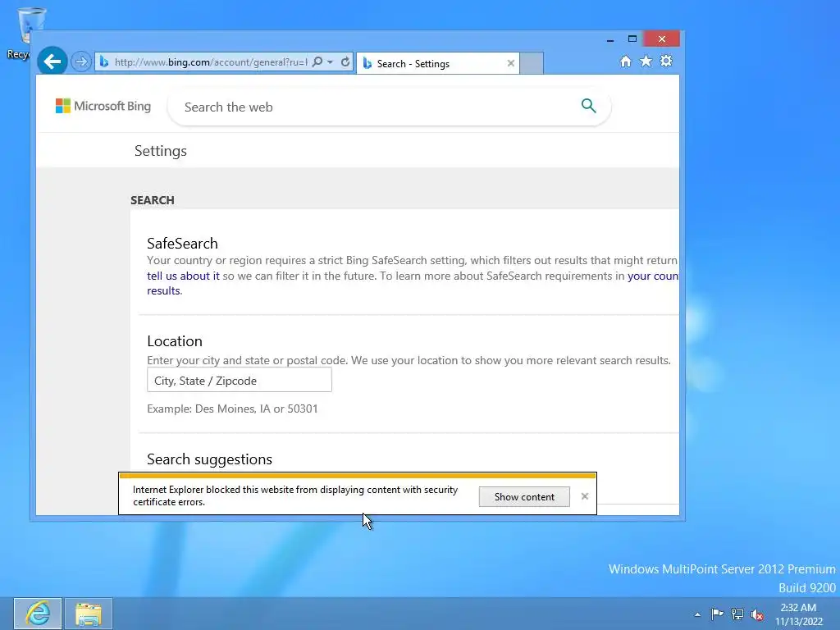The height and width of the screenshot is (630, 840).
Task: Click the 'SEARCH' category label
Action: pos(152,200)
